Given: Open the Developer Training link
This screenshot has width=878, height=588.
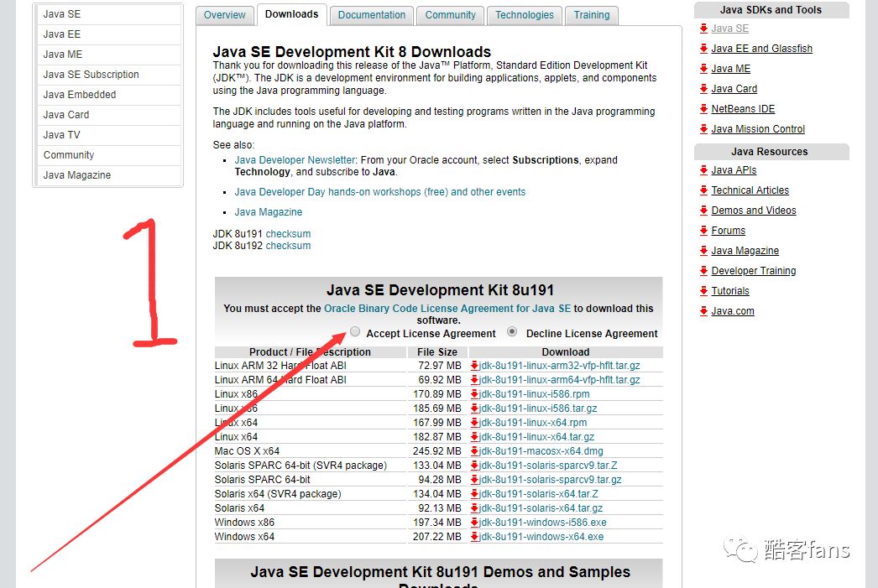Looking at the screenshot, I should coord(753,271).
